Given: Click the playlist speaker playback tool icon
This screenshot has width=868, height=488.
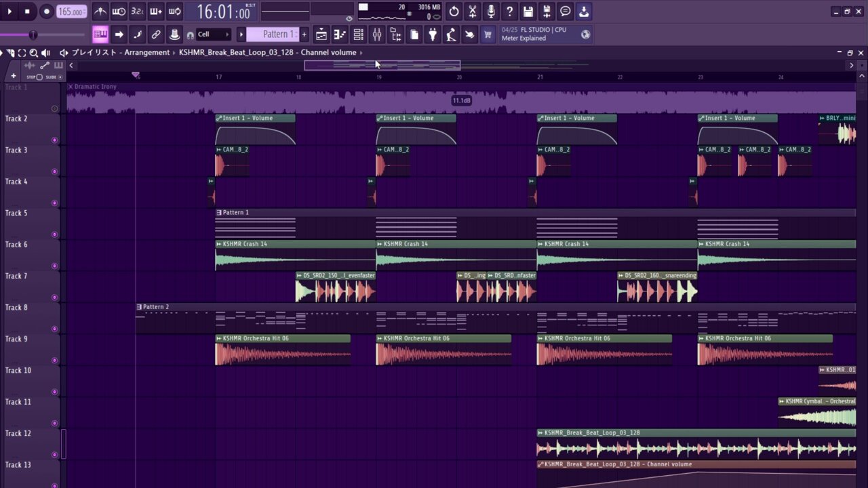Looking at the screenshot, I should point(45,52).
